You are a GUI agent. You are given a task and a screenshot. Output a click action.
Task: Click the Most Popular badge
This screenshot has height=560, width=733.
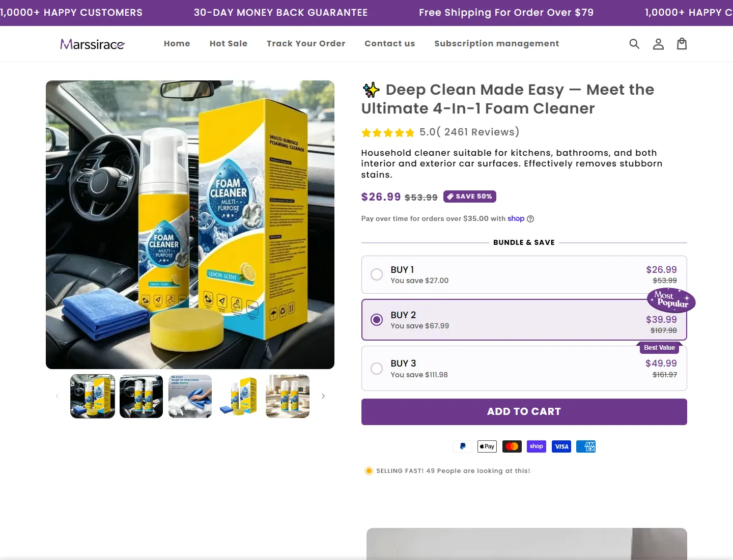[671, 300]
